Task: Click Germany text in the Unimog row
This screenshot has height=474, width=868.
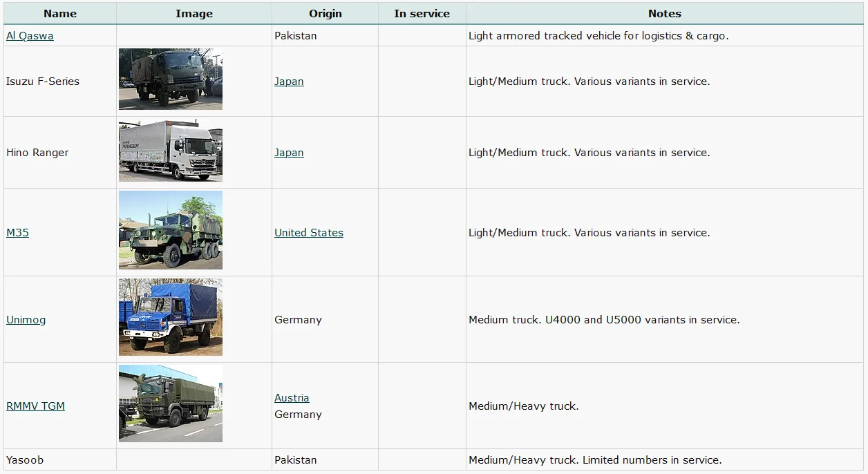Action: (298, 320)
